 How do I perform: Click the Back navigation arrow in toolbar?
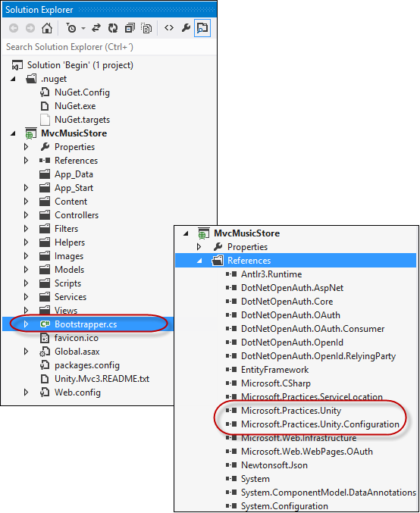pyautogui.click(x=14, y=29)
